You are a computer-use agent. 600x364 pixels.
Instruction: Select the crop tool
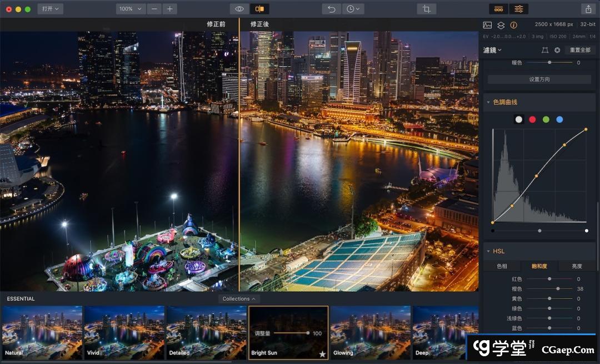pyautogui.click(x=426, y=9)
